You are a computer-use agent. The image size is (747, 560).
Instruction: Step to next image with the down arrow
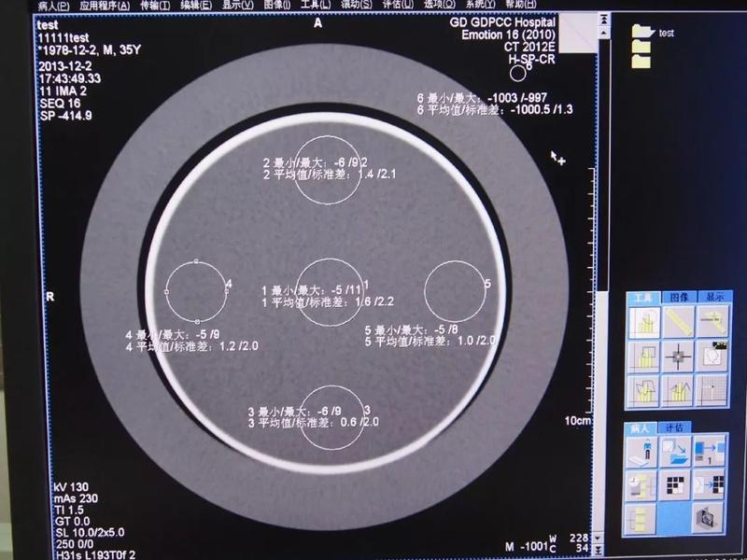tap(599, 539)
